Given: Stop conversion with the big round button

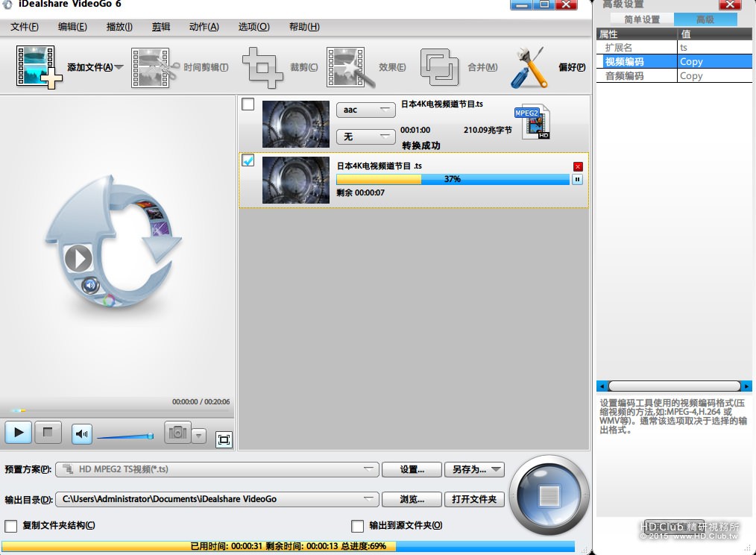Looking at the screenshot, I should click(549, 495).
